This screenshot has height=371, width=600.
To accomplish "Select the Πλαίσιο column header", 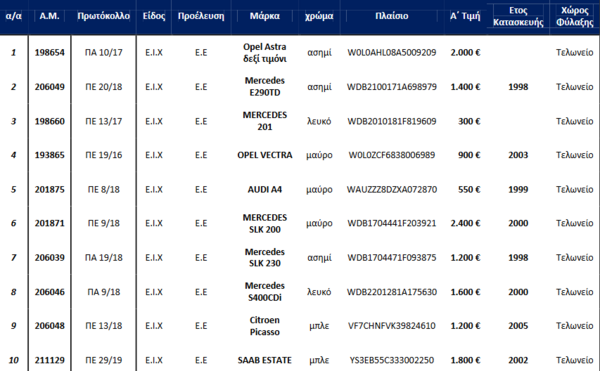I will (391, 16).
